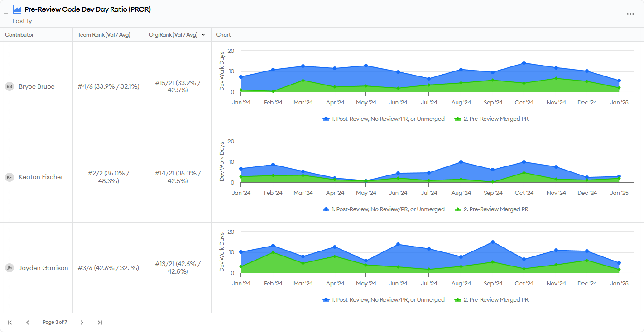The image size is (644, 332).
Task: Click Bryce Bruce's BB avatar
Action: pyautogui.click(x=10, y=86)
